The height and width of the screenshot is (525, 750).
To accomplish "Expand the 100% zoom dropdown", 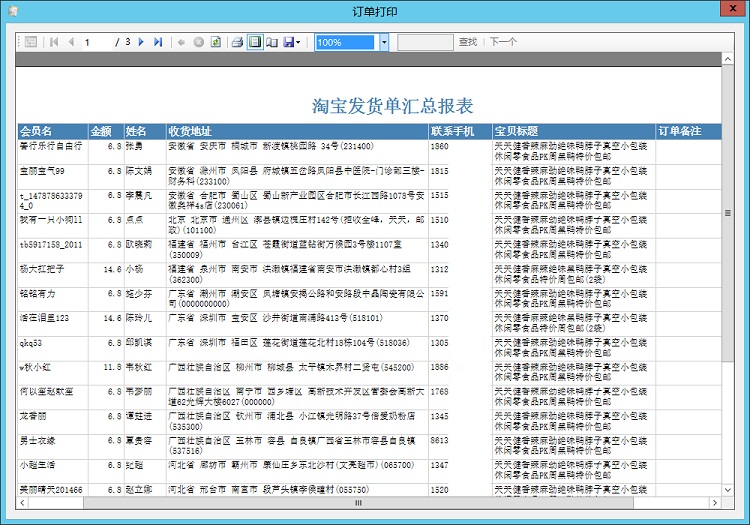I will click(384, 42).
